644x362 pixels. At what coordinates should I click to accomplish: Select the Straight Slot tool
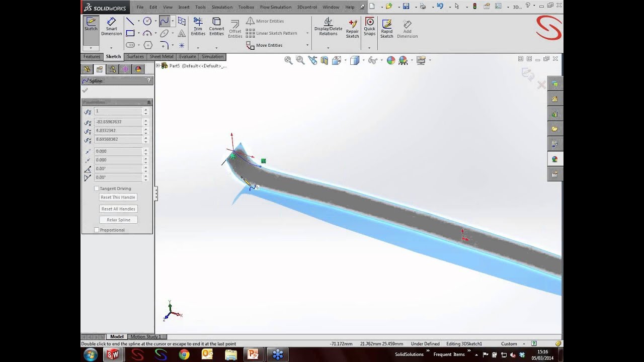pyautogui.click(x=130, y=45)
